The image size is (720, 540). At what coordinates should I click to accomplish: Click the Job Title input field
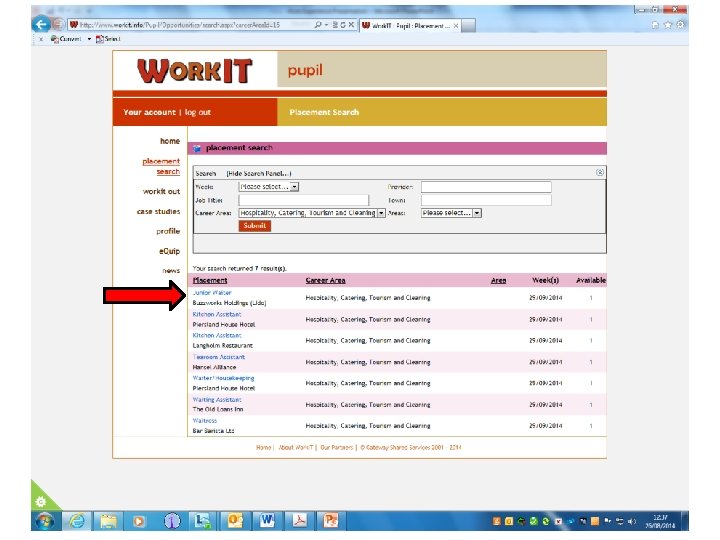pos(304,200)
